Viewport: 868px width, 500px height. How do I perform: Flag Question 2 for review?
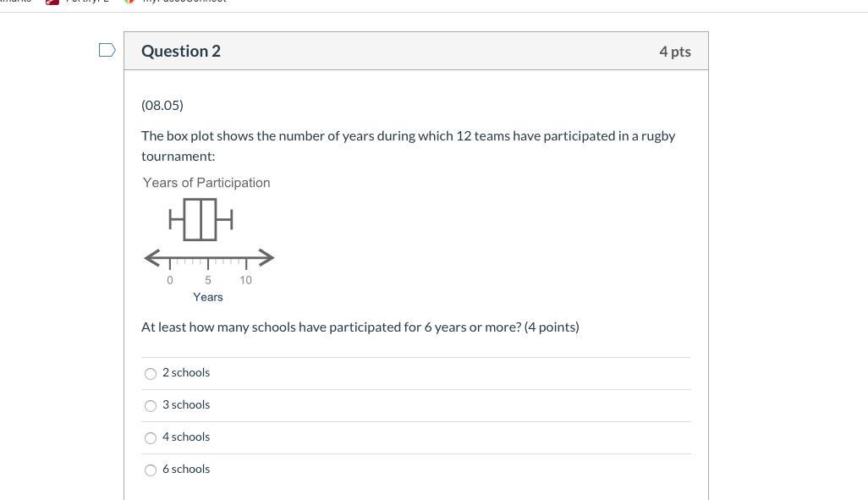pos(107,51)
